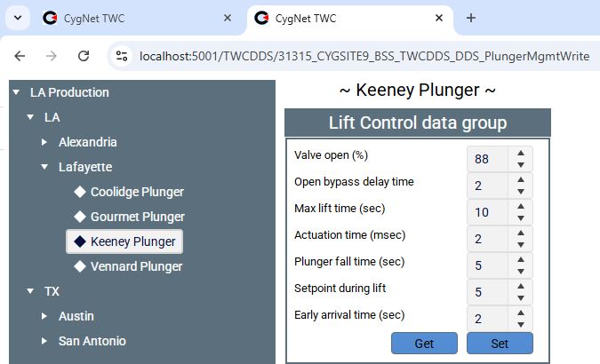Click the Lafayette label

coord(85,167)
